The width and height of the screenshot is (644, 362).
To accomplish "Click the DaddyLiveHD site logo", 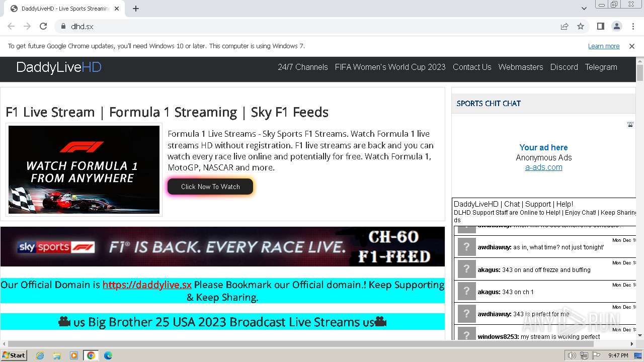I will (59, 67).
